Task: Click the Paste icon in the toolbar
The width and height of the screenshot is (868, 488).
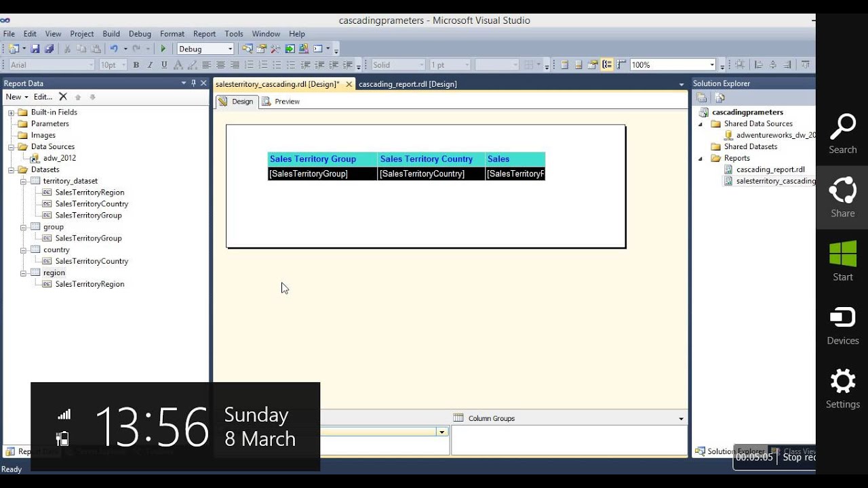Action: click(96, 49)
